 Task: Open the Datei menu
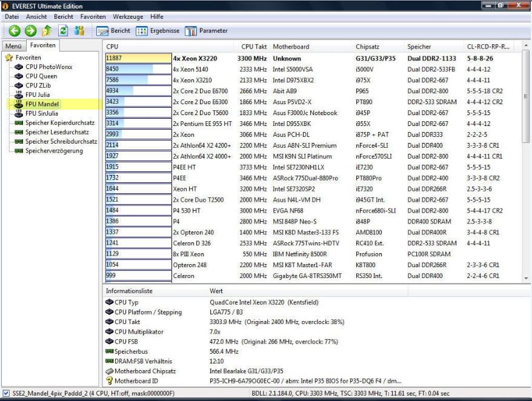click(x=12, y=16)
